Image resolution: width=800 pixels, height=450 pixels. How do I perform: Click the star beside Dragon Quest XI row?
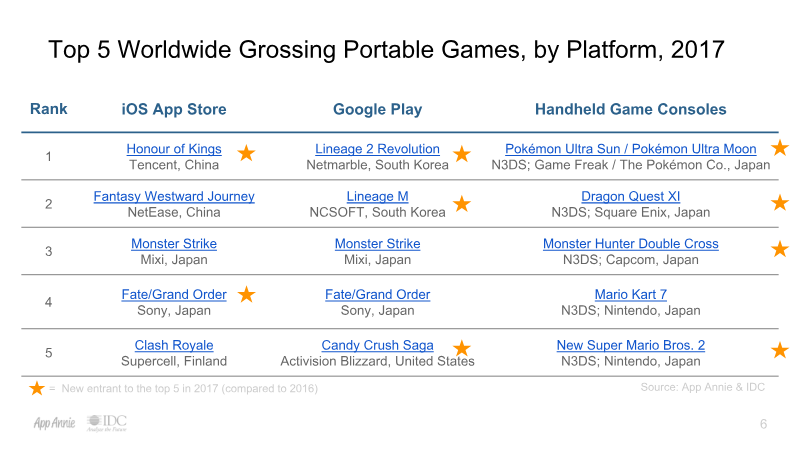click(x=780, y=203)
